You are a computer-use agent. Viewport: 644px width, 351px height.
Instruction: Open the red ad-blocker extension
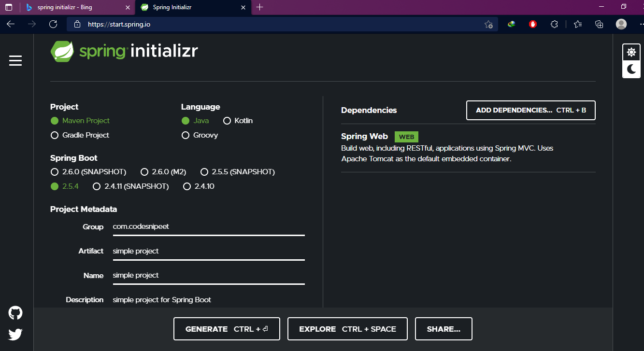(533, 24)
